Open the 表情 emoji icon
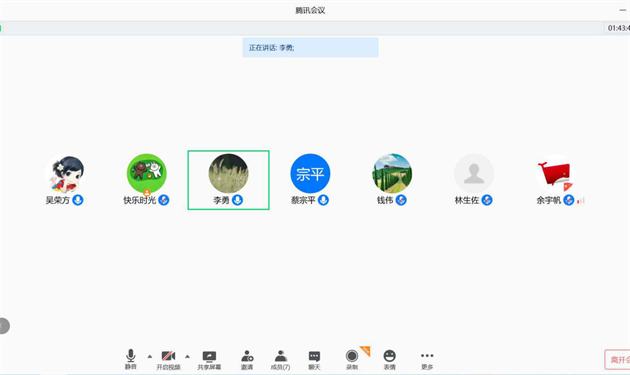Viewport: 630px width, 375px height. click(x=389, y=359)
